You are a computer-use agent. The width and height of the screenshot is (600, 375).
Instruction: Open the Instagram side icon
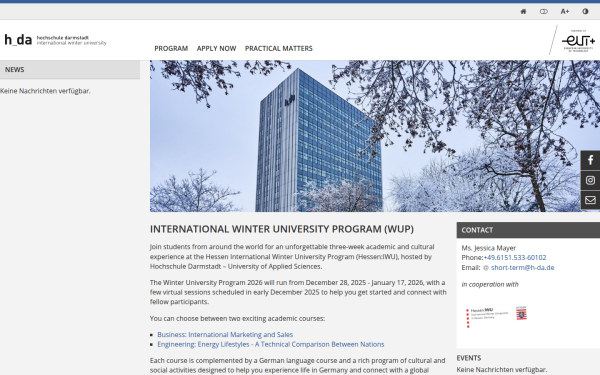tap(590, 180)
